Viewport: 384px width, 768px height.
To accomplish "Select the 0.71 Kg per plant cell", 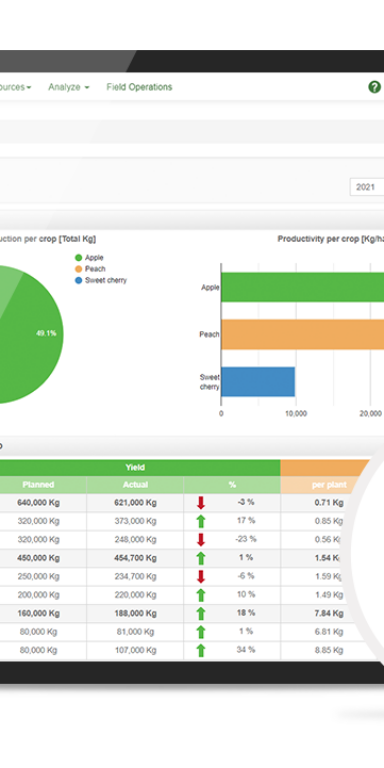I will coord(329,503).
